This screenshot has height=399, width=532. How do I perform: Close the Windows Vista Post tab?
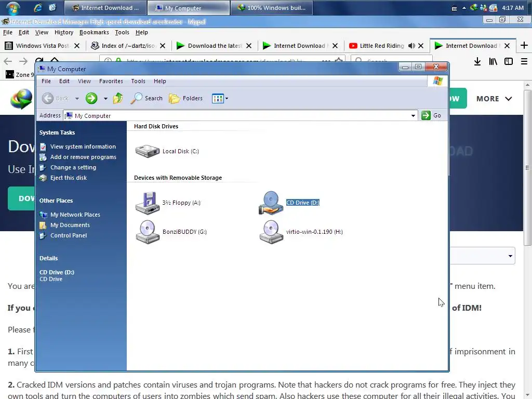[x=77, y=46]
